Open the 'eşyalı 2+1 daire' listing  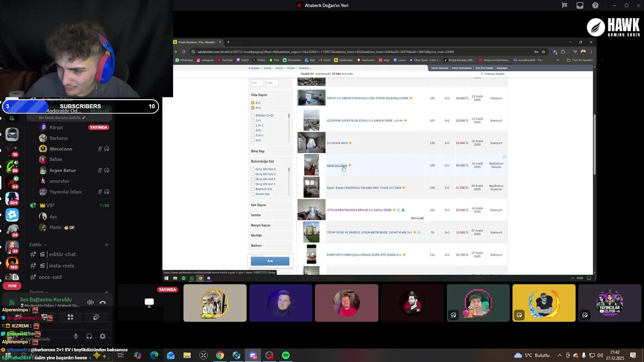click(337, 165)
